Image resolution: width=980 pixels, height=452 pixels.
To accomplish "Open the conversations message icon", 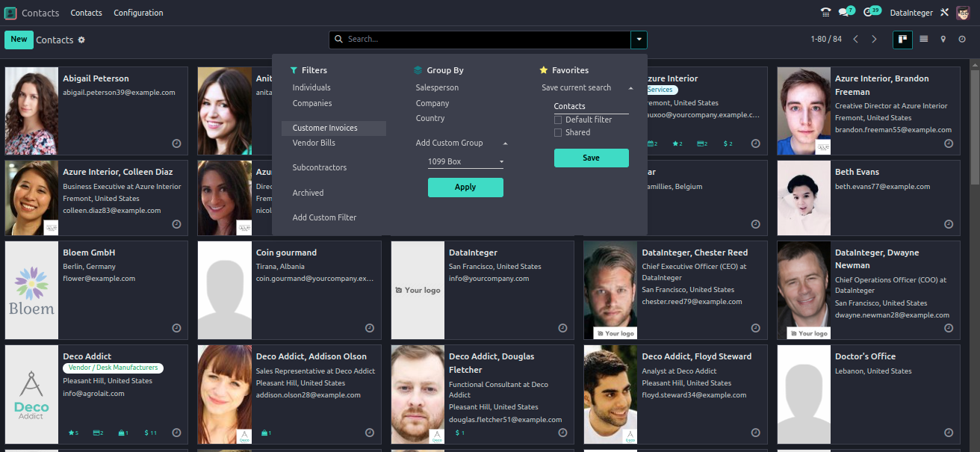I will click(x=844, y=13).
